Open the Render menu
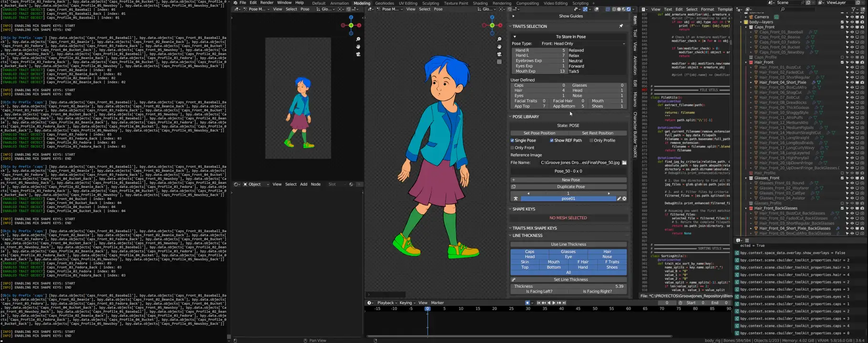Viewport: 868px width, 343px height. (x=267, y=3)
